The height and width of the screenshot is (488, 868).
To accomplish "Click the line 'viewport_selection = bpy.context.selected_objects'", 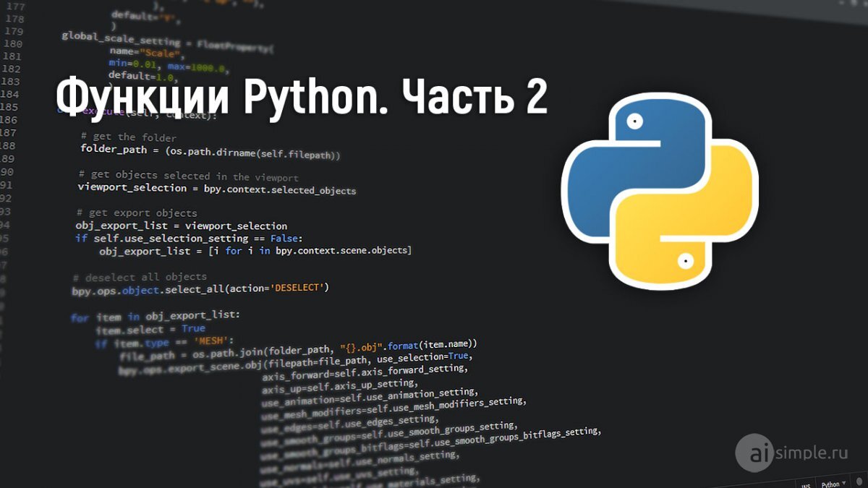I will pyautogui.click(x=217, y=189).
